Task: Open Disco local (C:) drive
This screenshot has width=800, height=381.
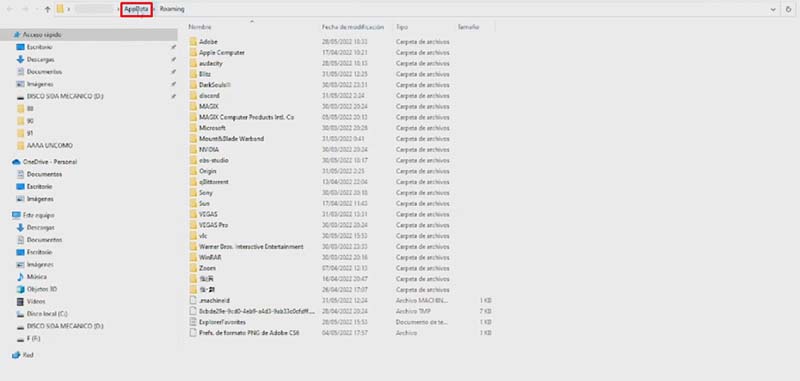Action: point(47,314)
